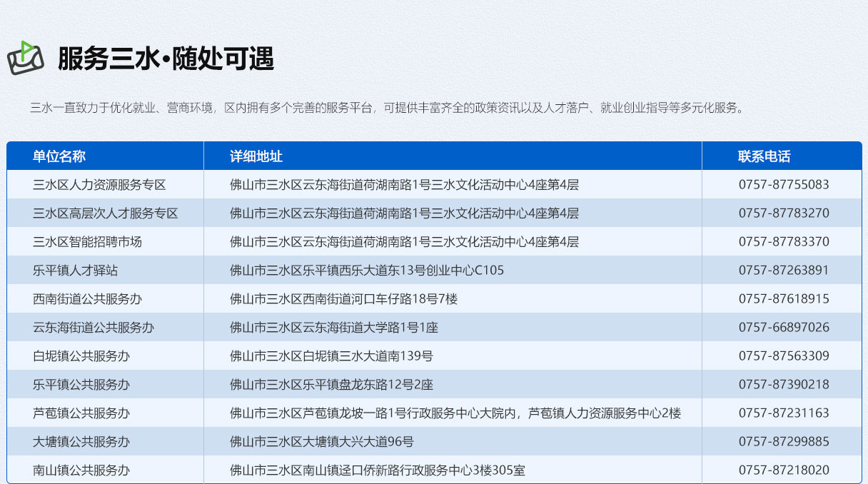Click the address in the 三水区智能招聘市场 row

(404, 242)
